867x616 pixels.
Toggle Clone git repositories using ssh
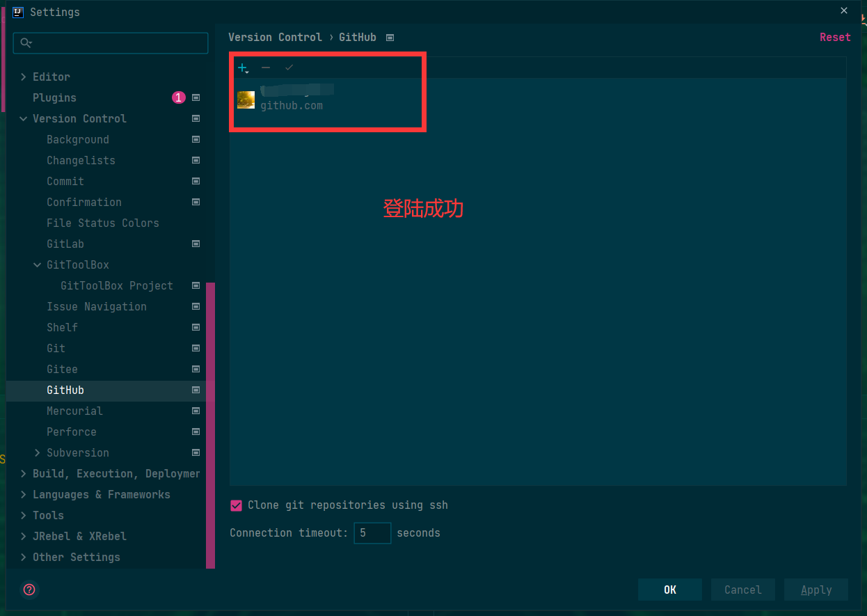236,505
